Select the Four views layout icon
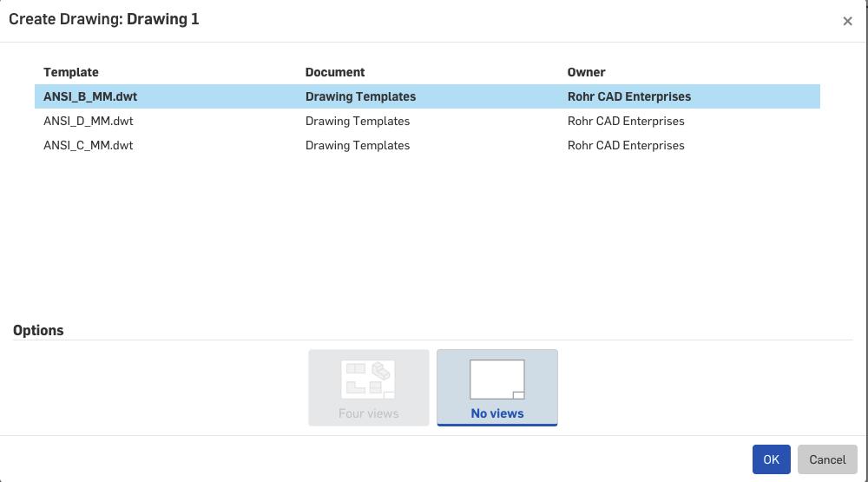Image resolution: width=868 pixels, height=482 pixels. [x=368, y=379]
